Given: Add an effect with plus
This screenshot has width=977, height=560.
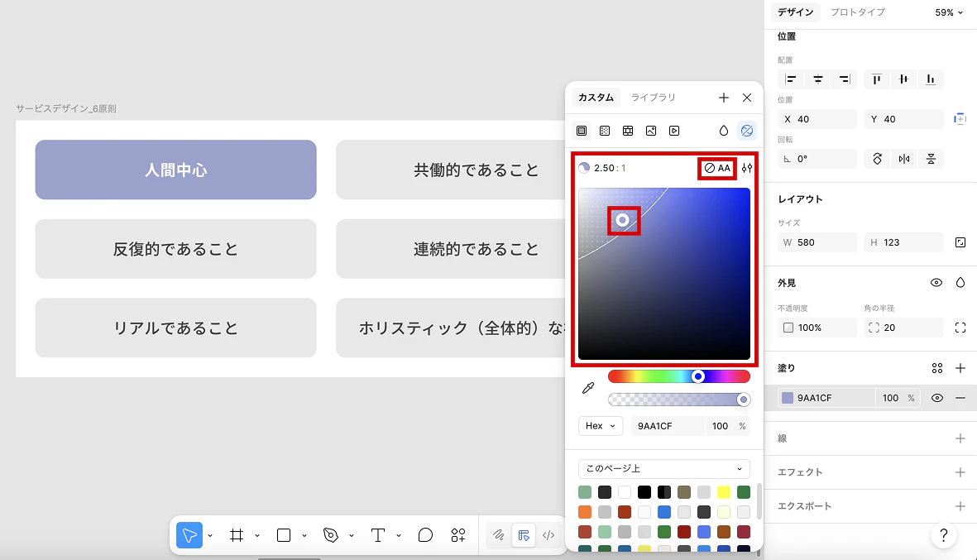Looking at the screenshot, I should (x=960, y=472).
